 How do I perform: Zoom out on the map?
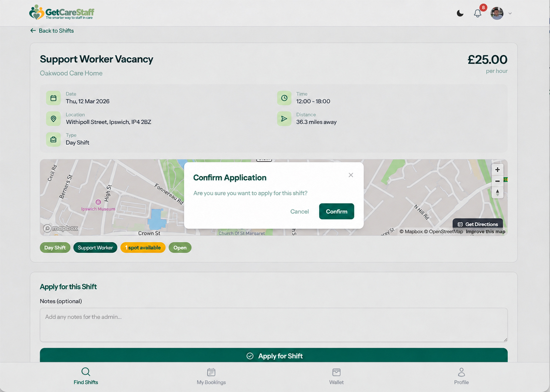[497, 181]
